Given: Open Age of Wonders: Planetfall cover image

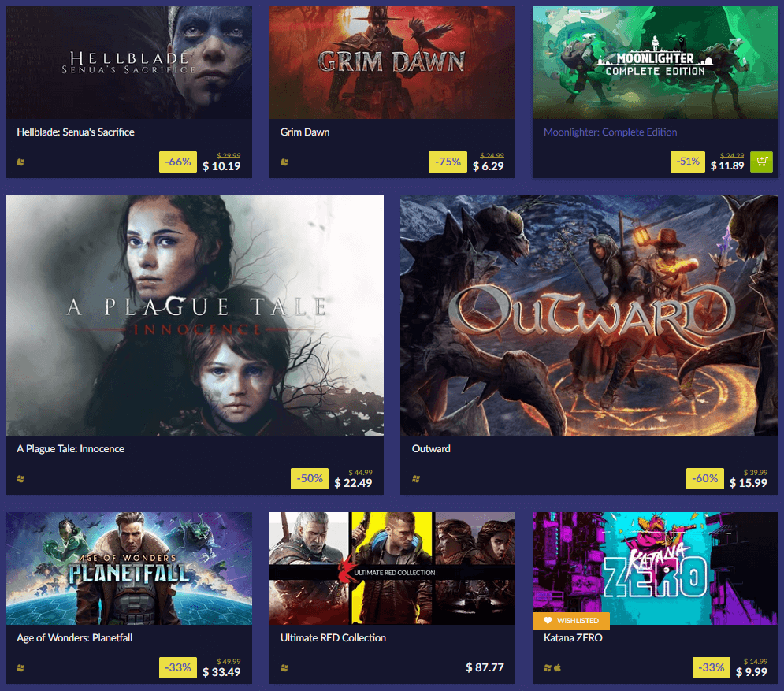Looking at the screenshot, I should [128, 568].
